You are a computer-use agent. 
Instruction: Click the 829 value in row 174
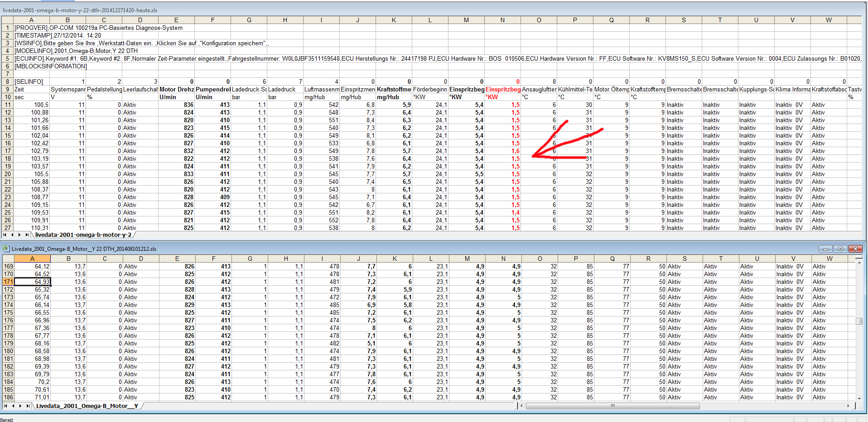(178, 305)
